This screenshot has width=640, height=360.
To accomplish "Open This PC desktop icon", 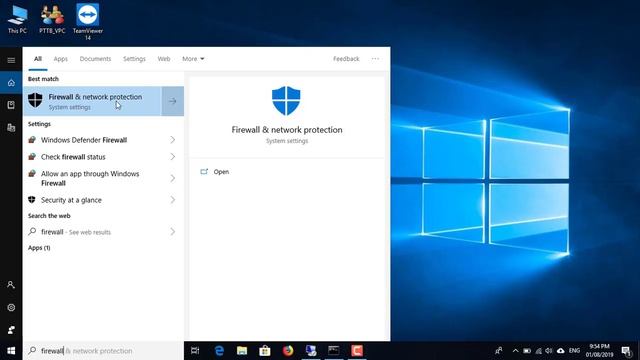I will 17,19.
